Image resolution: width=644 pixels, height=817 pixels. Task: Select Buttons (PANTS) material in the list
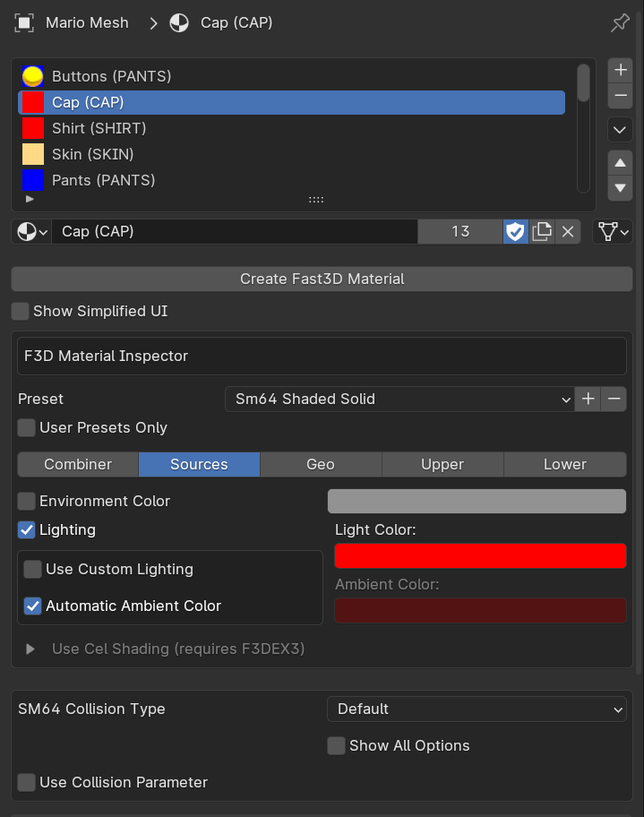click(291, 77)
